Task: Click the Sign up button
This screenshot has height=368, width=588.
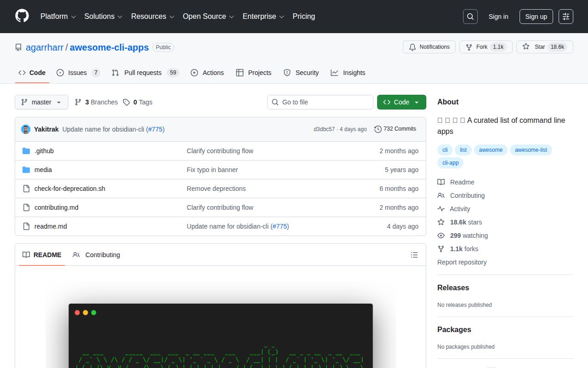Action: [536, 16]
